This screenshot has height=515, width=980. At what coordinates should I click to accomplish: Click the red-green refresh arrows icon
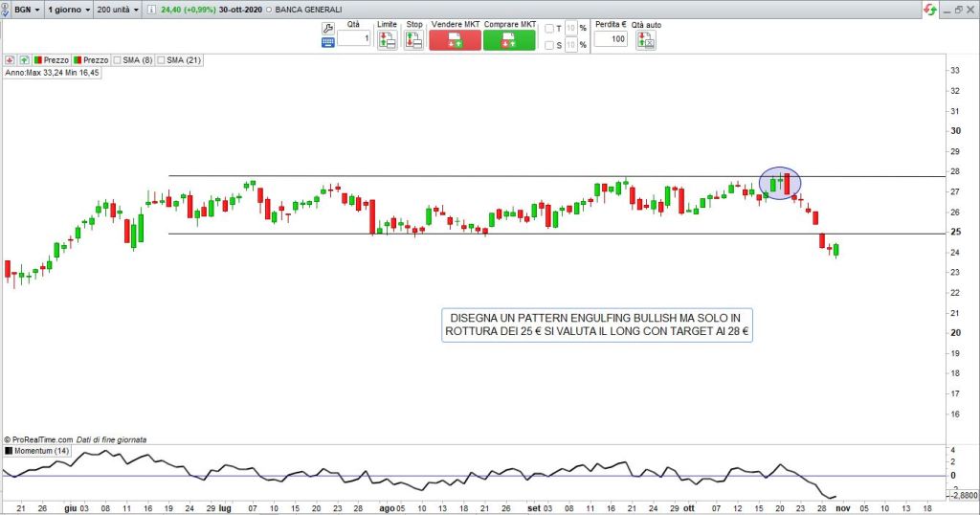(928, 9)
